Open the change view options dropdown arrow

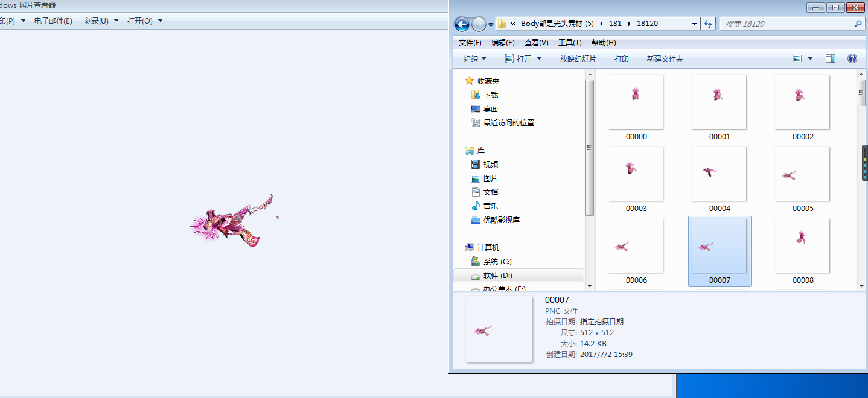[810, 59]
